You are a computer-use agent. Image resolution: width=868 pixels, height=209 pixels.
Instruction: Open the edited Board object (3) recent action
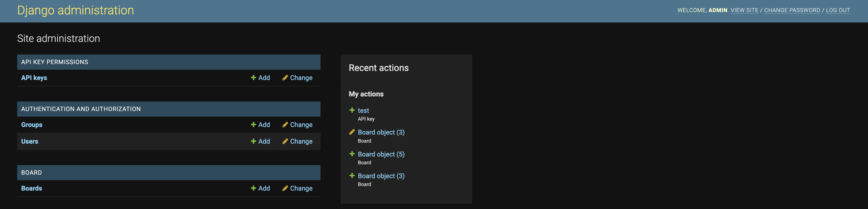(381, 132)
